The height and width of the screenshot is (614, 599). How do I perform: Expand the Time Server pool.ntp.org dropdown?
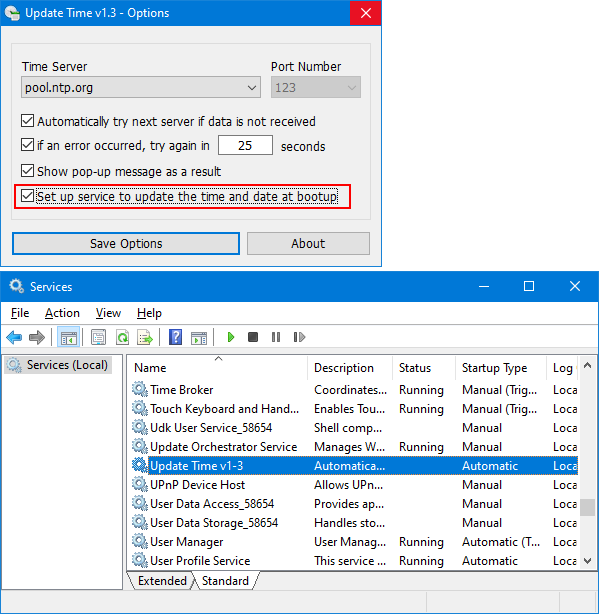[141, 87]
